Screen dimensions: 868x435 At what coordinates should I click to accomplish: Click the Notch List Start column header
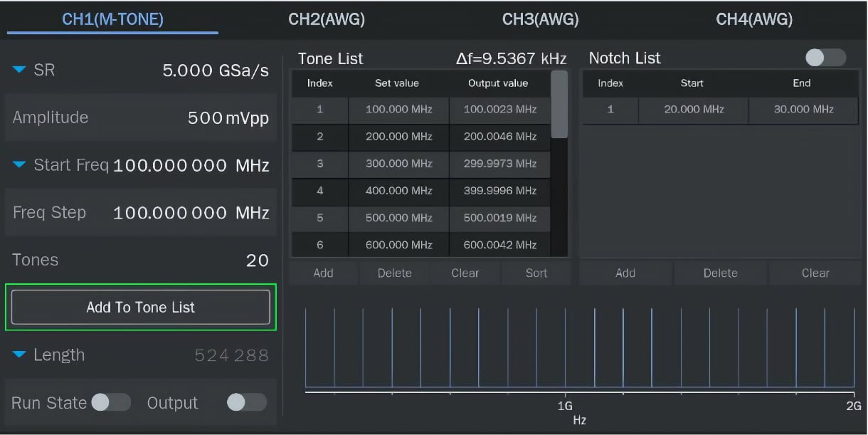click(x=692, y=83)
